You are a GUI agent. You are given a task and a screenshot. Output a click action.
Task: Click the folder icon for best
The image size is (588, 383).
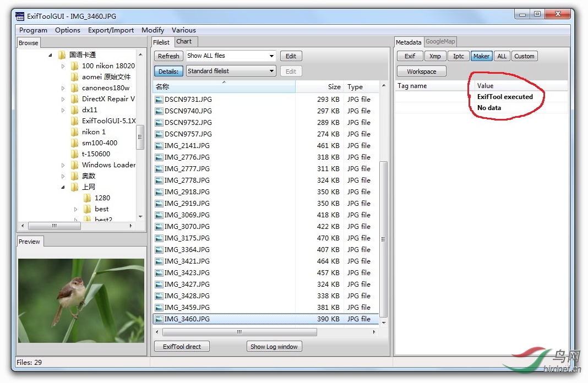(x=87, y=209)
